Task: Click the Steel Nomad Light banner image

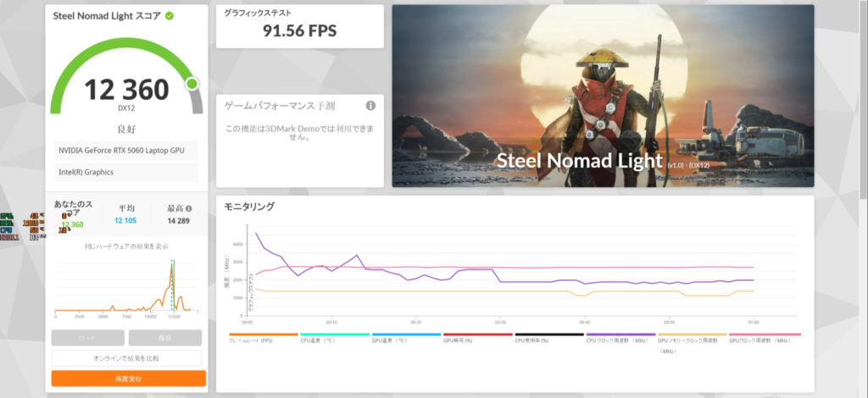Action: [x=603, y=97]
